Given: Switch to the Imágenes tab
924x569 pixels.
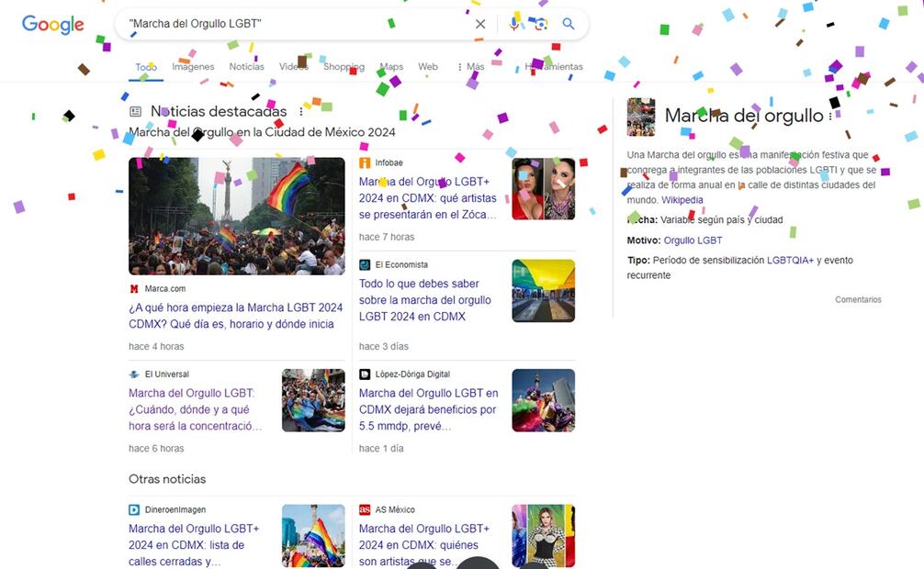Looking at the screenshot, I should [193, 67].
